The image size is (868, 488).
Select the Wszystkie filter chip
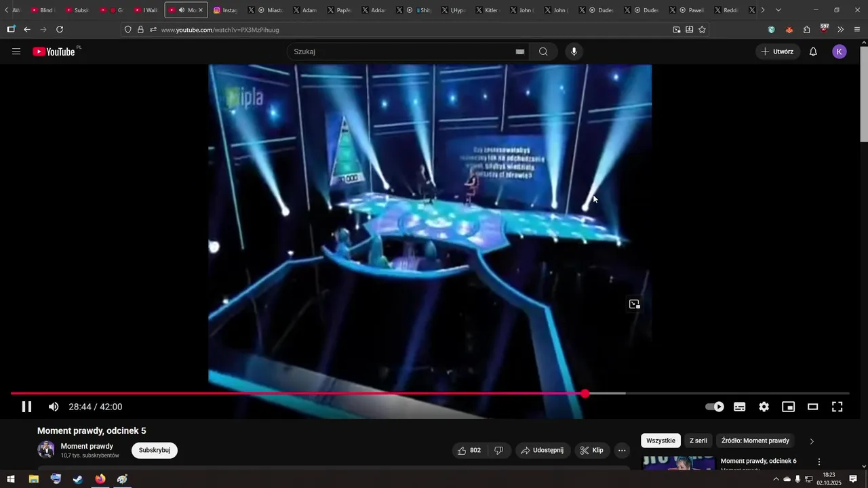(x=660, y=441)
